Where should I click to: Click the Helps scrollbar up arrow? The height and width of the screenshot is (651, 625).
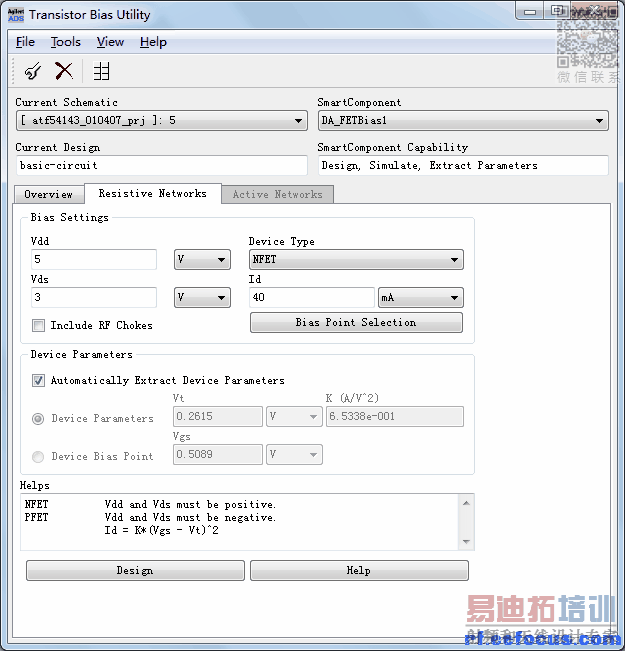466,503
